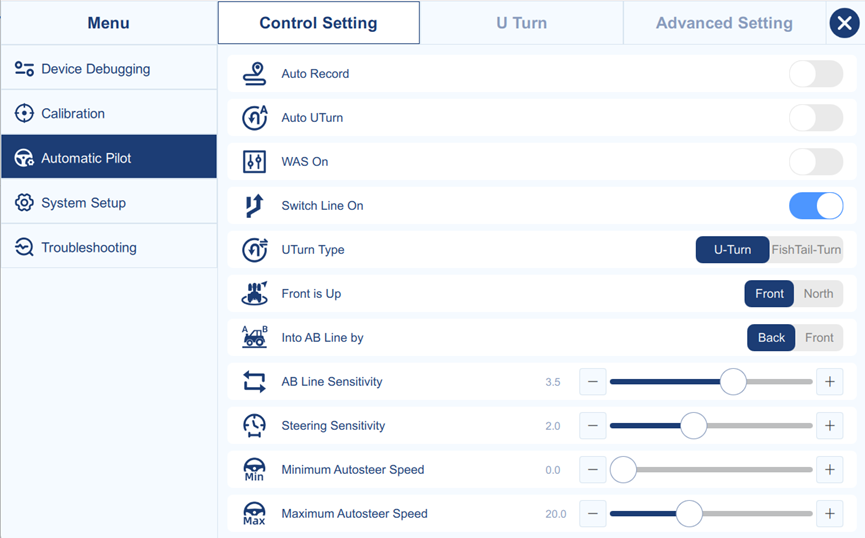
Task: Click the Auto UTurn label text
Action: [x=312, y=118]
